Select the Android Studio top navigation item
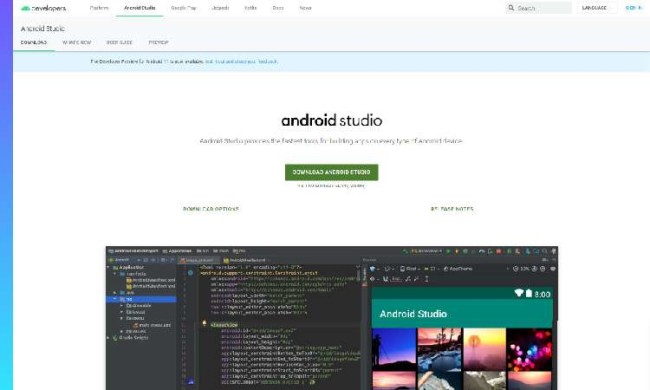 (140, 8)
